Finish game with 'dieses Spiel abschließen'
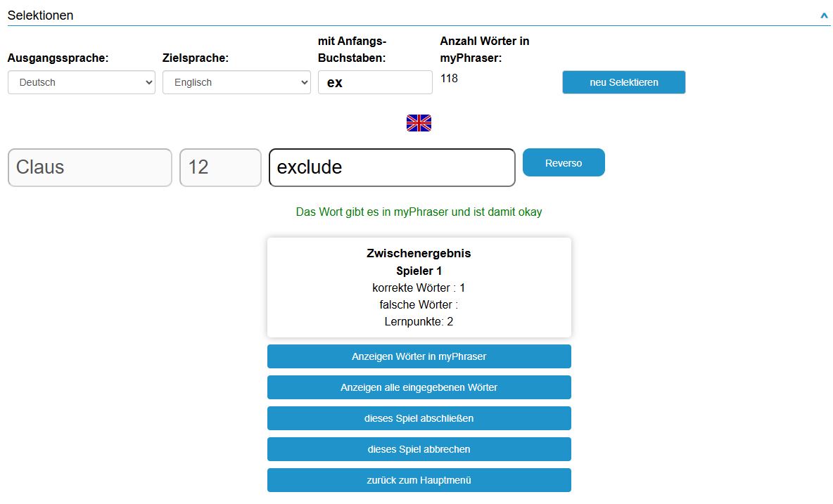Screen dimensions: 833x504 pyautogui.click(x=419, y=418)
